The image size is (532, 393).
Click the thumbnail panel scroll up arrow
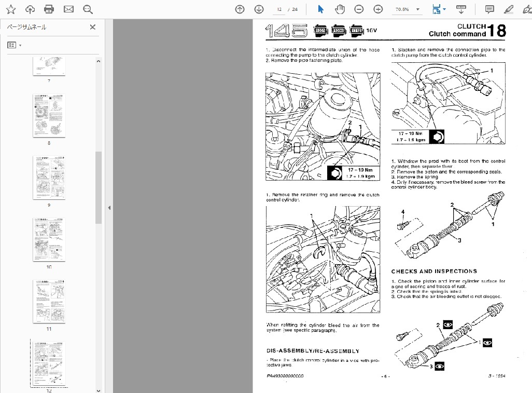click(99, 61)
